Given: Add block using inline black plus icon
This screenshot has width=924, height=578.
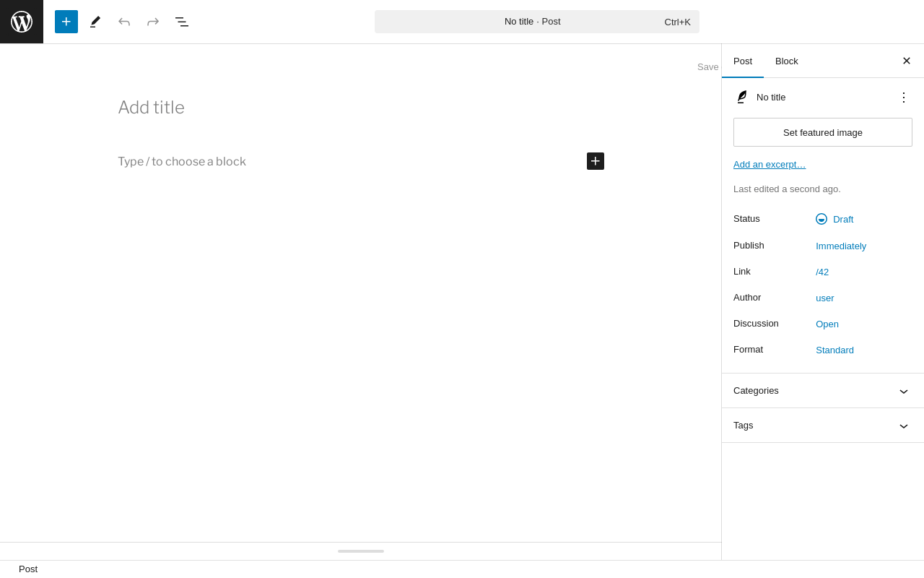Looking at the screenshot, I should [596, 161].
